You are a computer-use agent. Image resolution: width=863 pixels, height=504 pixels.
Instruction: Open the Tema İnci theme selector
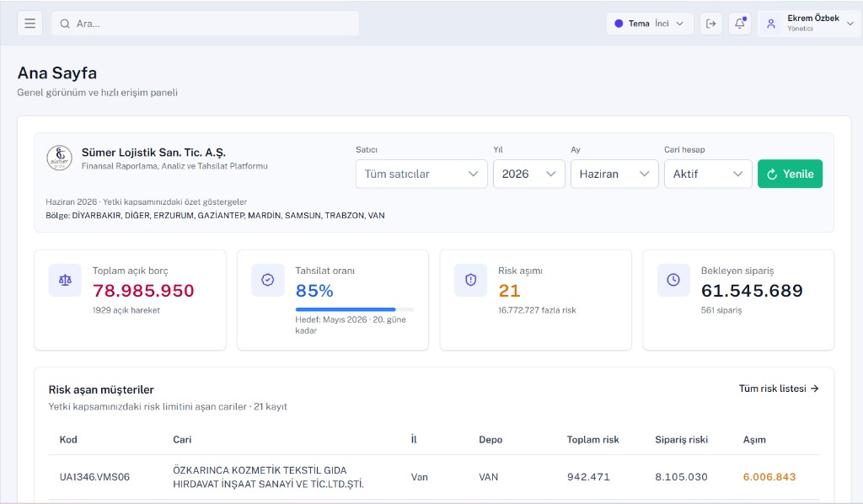click(650, 24)
